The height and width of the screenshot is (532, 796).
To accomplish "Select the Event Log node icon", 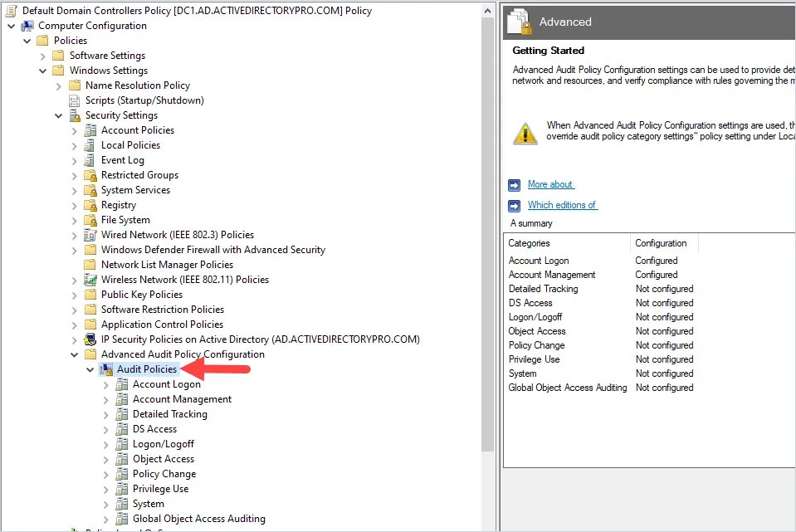I will (x=89, y=159).
